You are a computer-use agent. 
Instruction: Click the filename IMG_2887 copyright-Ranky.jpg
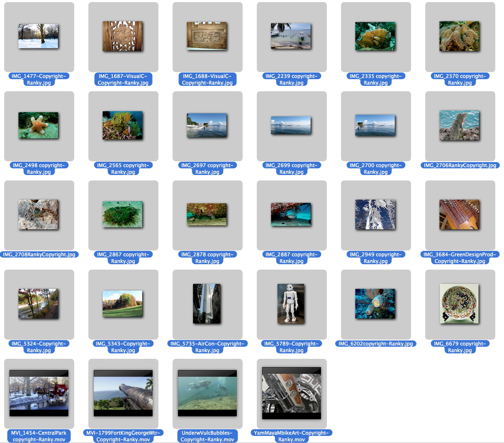(291, 258)
